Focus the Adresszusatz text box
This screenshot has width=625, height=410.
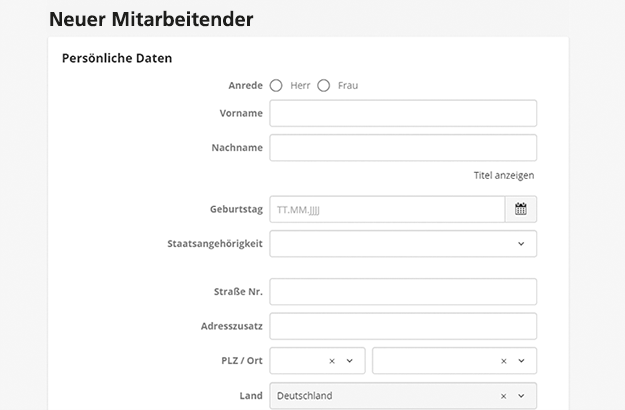[x=403, y=326]
